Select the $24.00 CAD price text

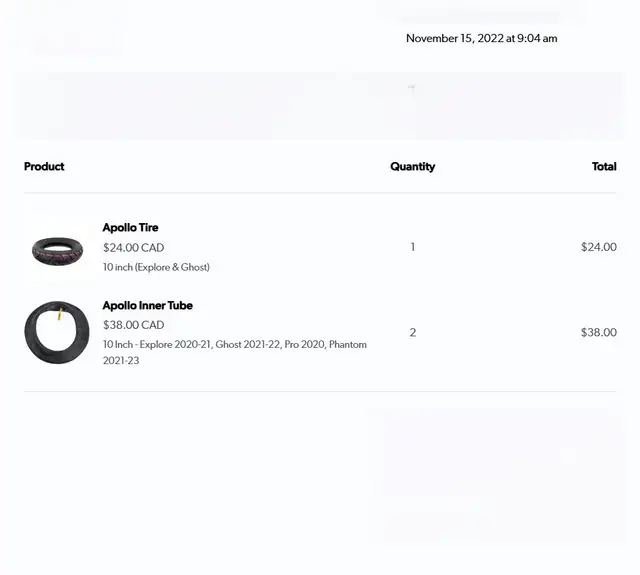[x=133, y=248]
